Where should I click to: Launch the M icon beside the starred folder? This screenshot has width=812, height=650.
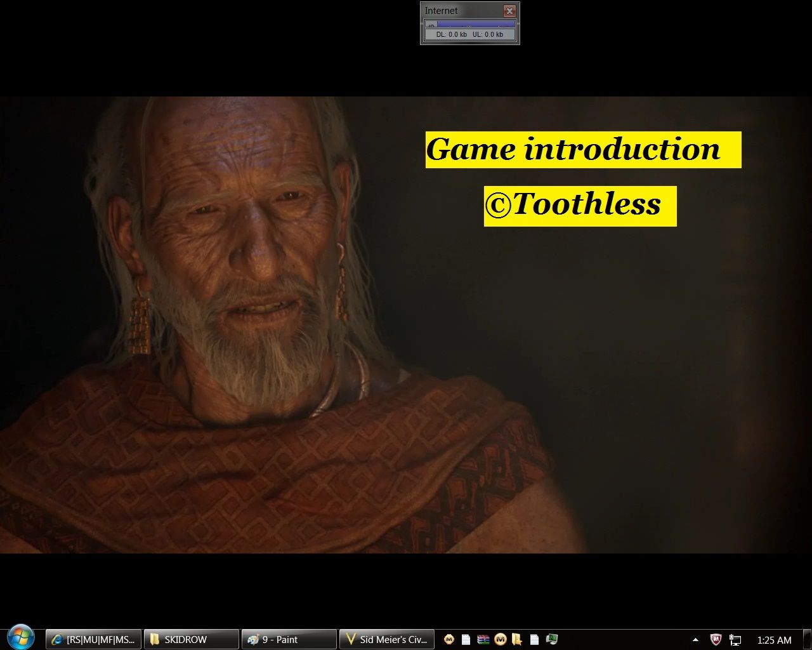(500, 639)
